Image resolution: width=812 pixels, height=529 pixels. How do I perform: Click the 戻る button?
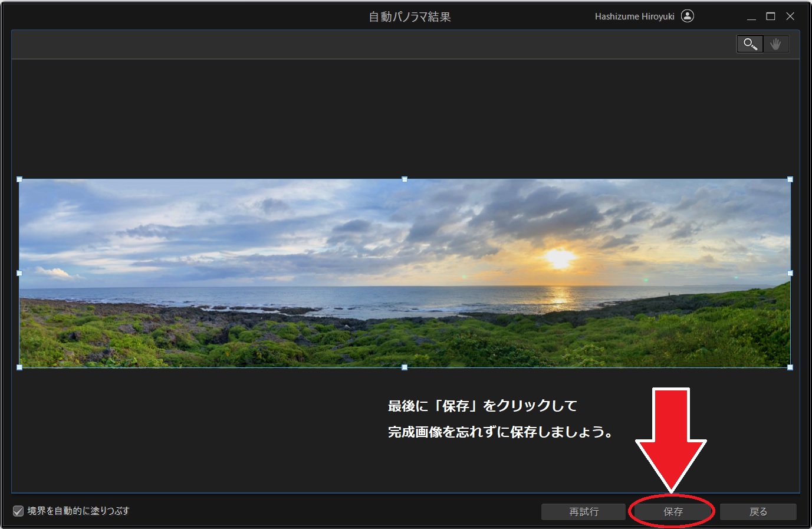pyautogui.click(x=758, y=511)
